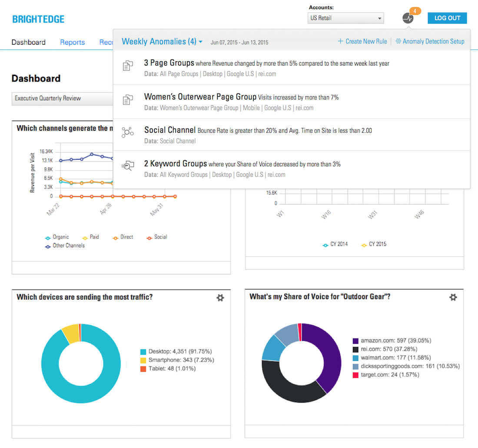Click 'Which devices are sending the most traffic?' title
The image size is (478, 448).
[84, 297]
